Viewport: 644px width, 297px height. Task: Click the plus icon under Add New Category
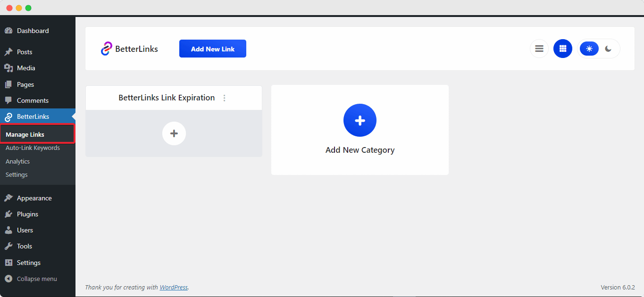(x=360, y=120)
